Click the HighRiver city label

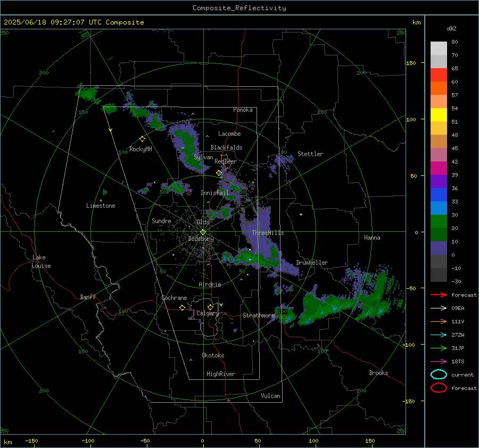click(x=221, y=374)
